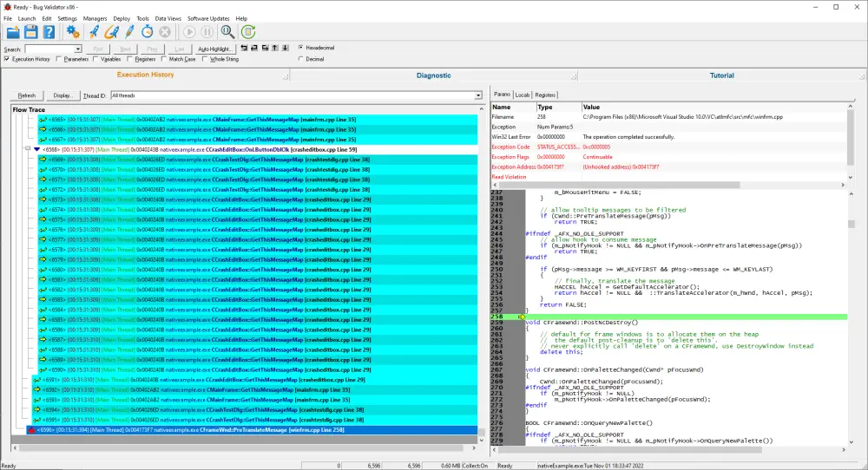This screenshot has width=868, height=470.
Task: Enable the Variables search checkbox
Action: point(95,59)
